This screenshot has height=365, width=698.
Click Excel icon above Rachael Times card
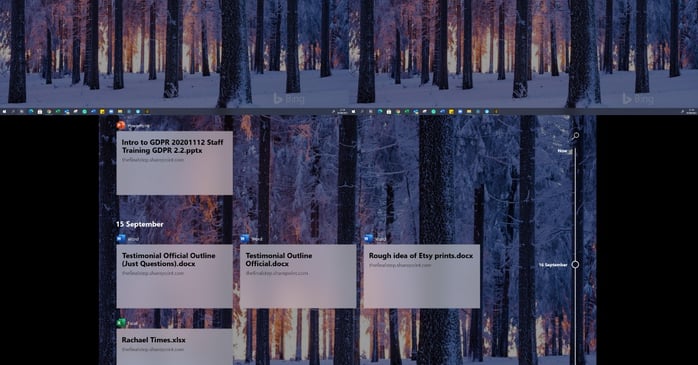(121, 323)
